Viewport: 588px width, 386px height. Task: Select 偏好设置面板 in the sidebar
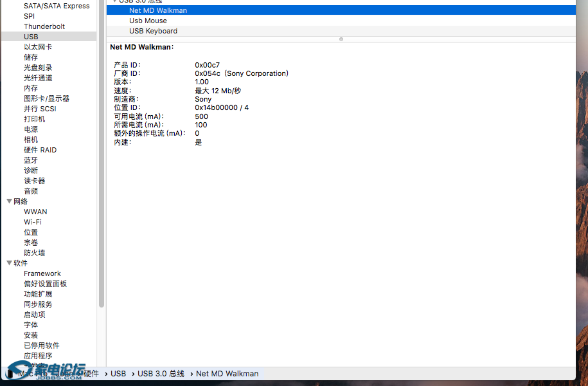tap(46, 284)
